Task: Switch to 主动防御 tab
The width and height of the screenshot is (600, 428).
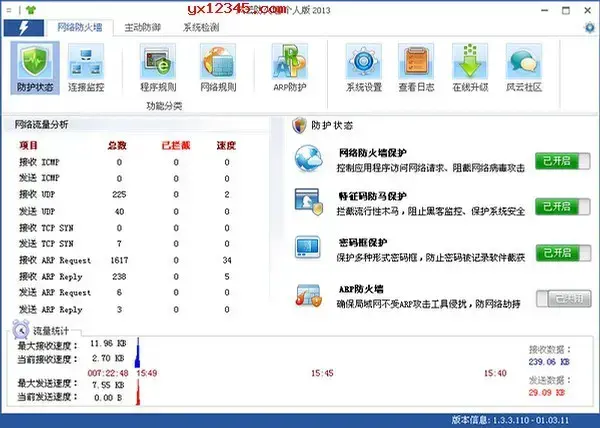Action: (x=142, y=28)
